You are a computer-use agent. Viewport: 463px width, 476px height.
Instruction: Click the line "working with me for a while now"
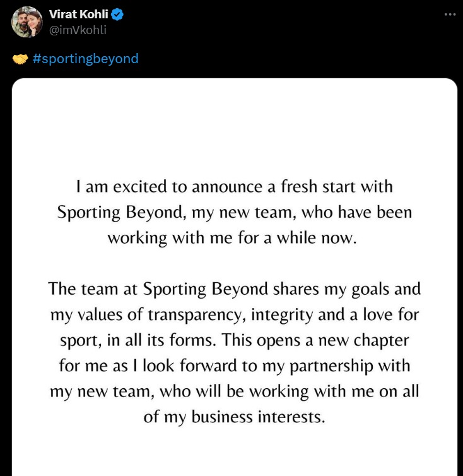click(234, 239)
